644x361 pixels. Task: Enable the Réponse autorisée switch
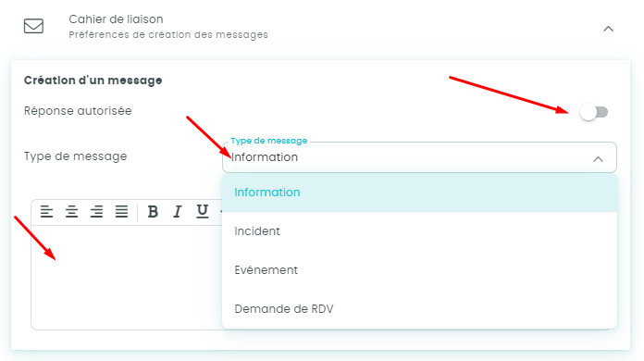[x=594, y=112]
